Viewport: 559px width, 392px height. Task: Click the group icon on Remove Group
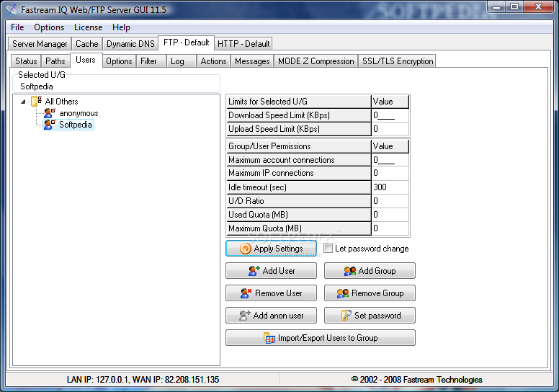click(343, 293)
